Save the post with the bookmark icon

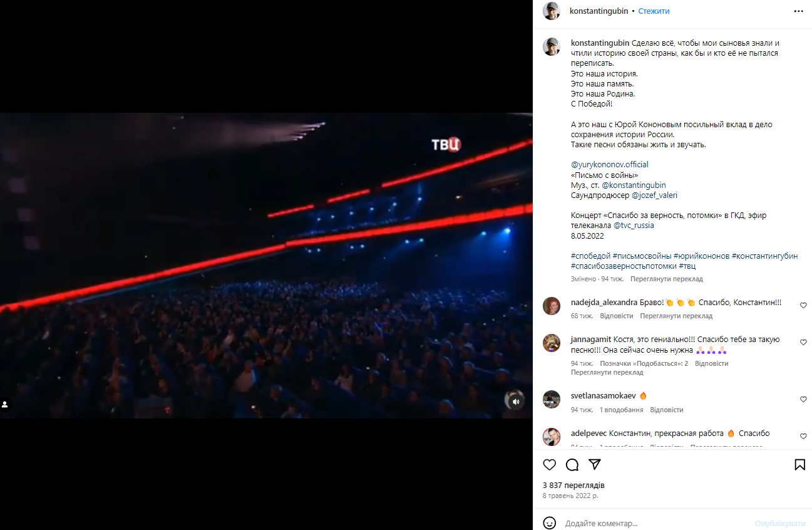pyautogui.click(x=799, y=465)
